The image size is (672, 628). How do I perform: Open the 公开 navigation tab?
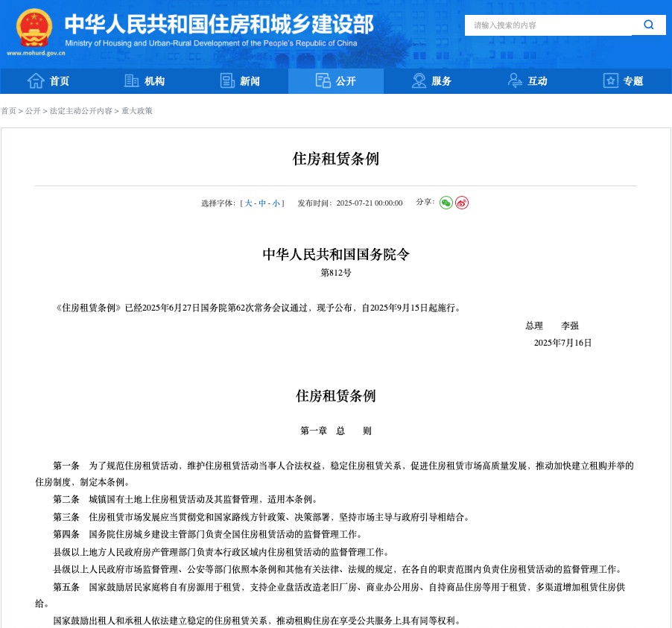tap(336, 80)
